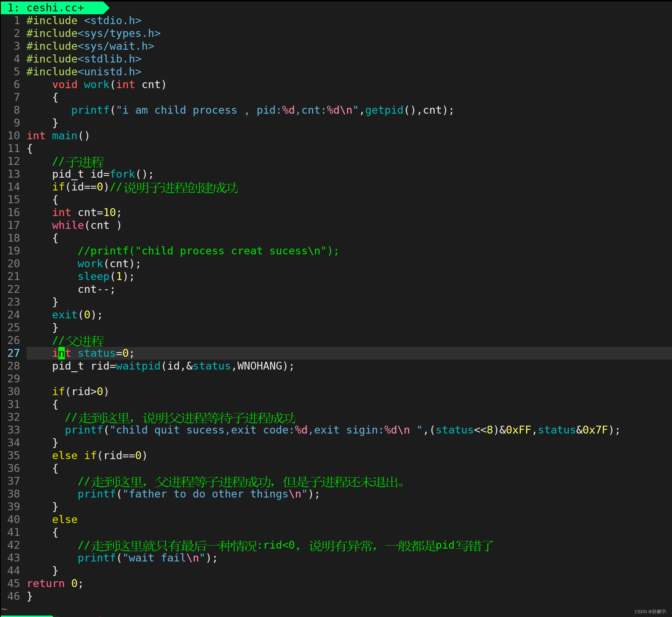
Task: Click the '#include <stdio.h>' line
Action: (x=83, y=21)
